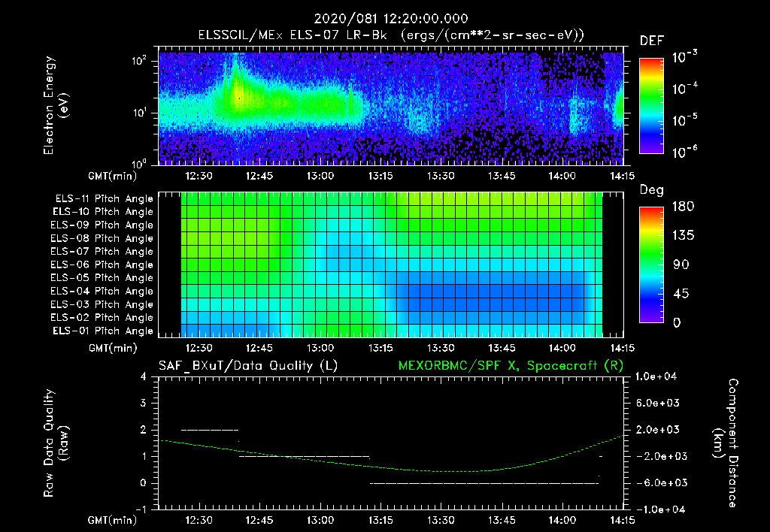Select the ELS-09 Pitch Angle row label
770x532 pixels.
click(102, 225)
